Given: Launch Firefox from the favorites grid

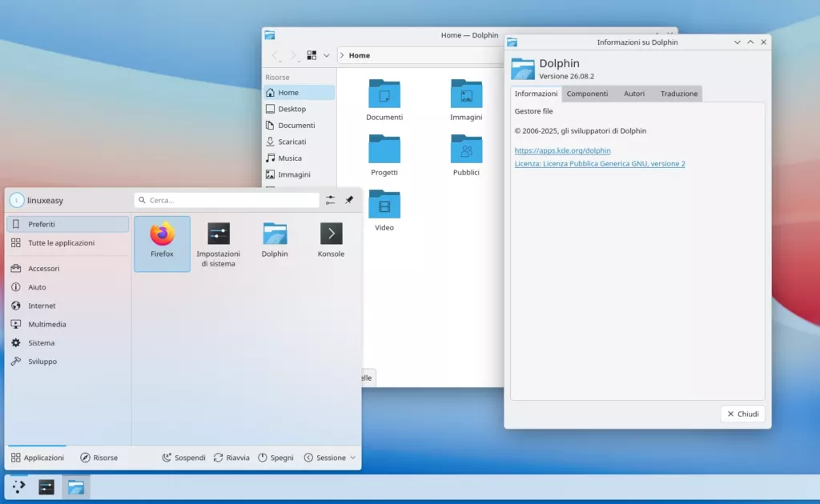Looking at the screenshot, I should coord(162,243).
